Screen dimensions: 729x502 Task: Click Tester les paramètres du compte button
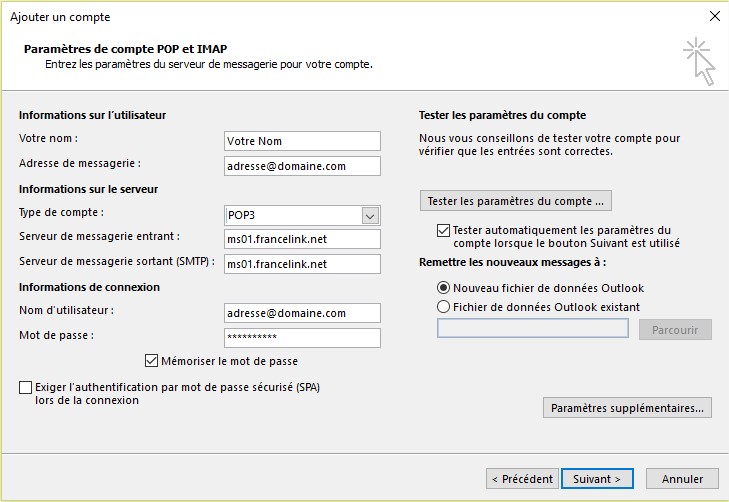tap(515, 201)
